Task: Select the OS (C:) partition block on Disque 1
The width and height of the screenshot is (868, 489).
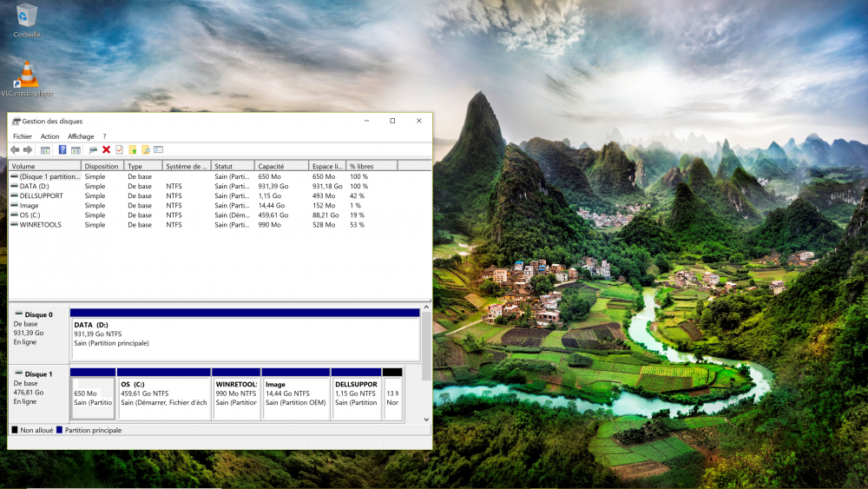Action: (163, 393)
